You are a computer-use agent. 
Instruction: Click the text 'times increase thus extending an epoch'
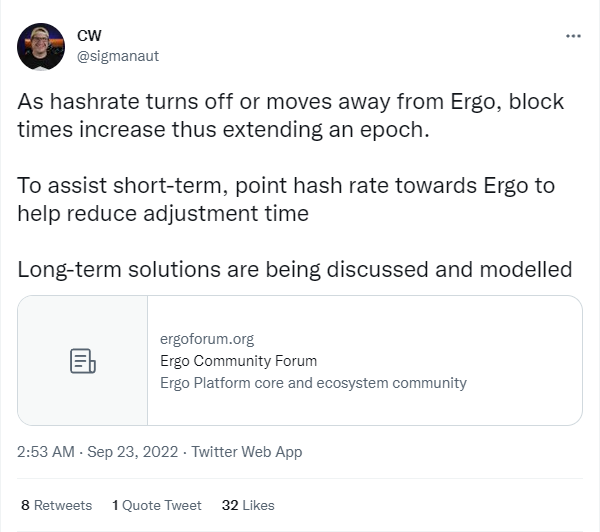click(x=223, y=130)
